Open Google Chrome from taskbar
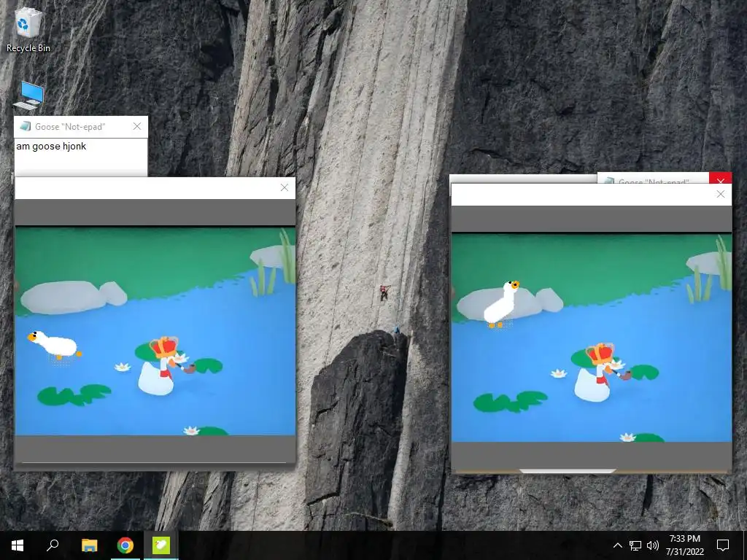The height and width of the screenshot is (560, 747). [x=125, y=545]
